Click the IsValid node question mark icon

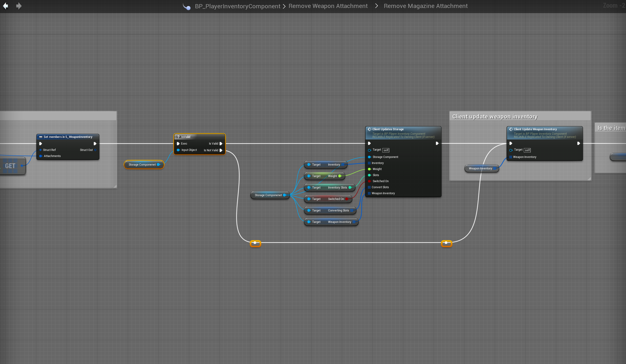click(x=178, y=137)
